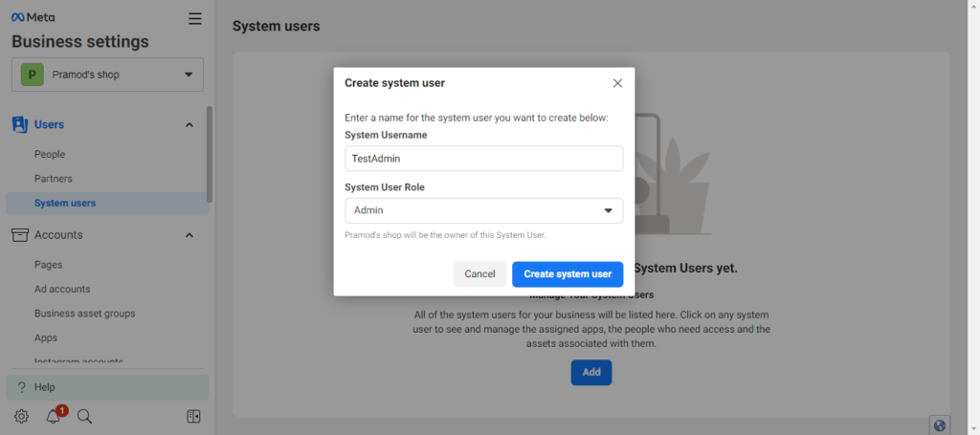Click the System Username text field

click(483, 159)
